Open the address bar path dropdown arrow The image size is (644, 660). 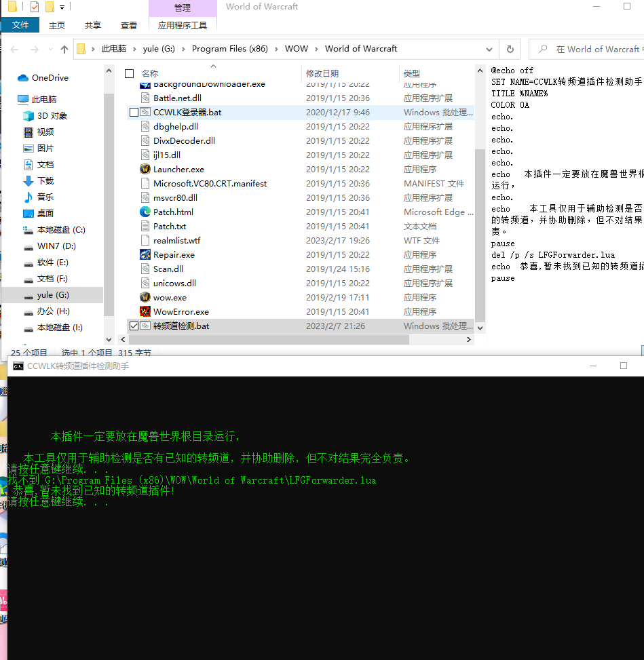pos(489,49)
